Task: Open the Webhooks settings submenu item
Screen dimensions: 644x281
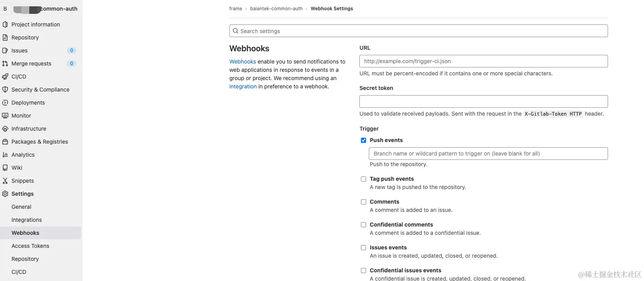Action: click(25, 233)
